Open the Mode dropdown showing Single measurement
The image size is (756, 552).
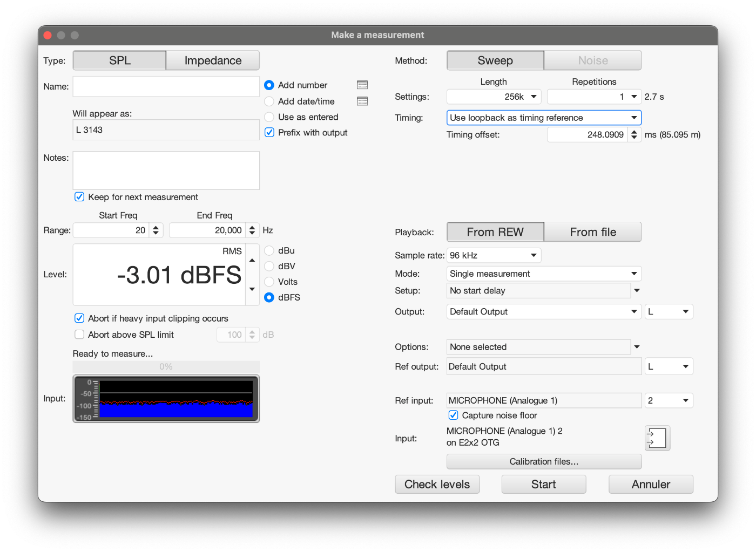pos(544,274)
